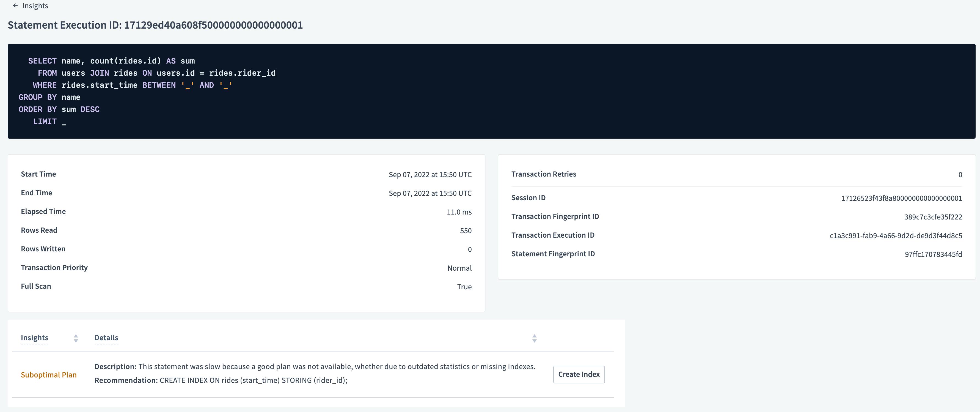Click the ascending caret in the rightmost header sorter
Screen dimensions: 980x412
(x=535, y=335)
